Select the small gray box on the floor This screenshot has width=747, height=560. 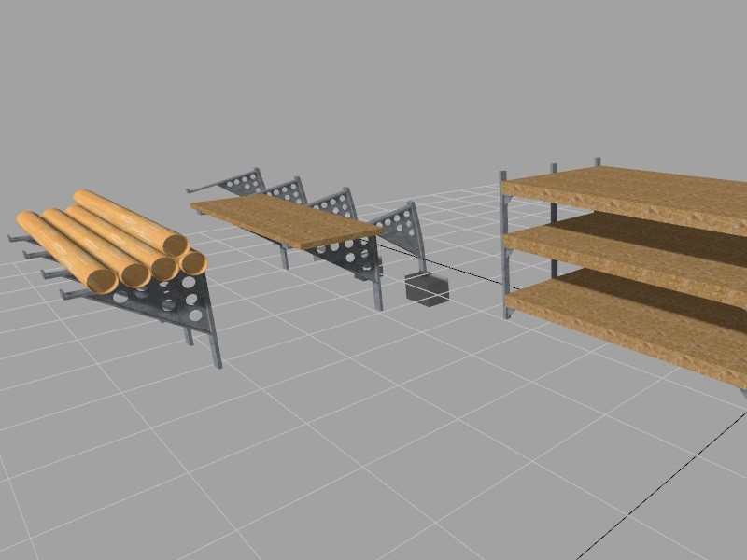[x=427, y=288]
